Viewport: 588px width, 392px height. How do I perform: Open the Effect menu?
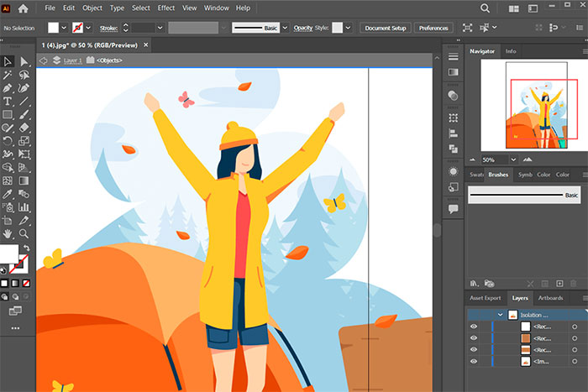pyautogui.click(x=166, y=8)
